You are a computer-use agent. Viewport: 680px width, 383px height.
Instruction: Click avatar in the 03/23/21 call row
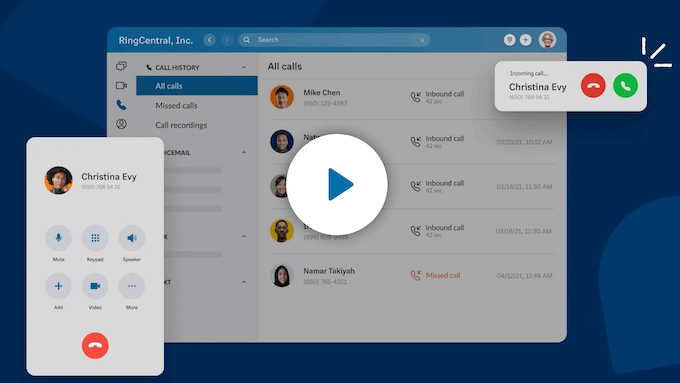pos(282,141)
